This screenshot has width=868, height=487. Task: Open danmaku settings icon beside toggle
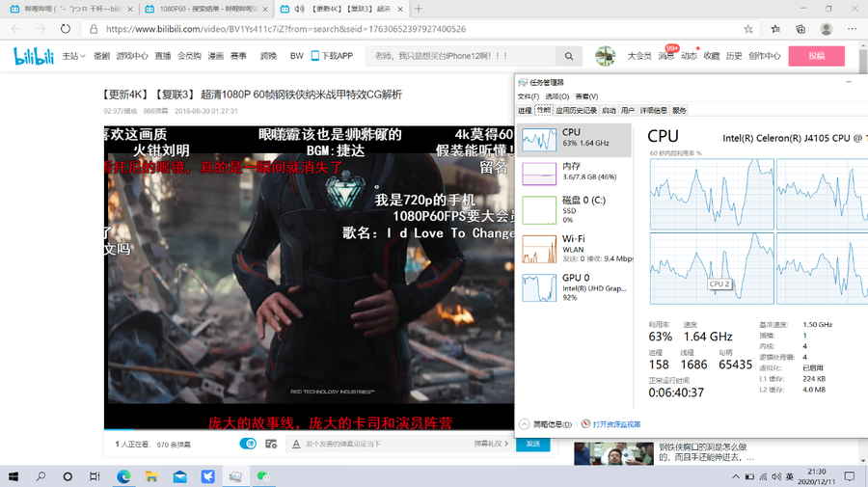pos(271,444)
